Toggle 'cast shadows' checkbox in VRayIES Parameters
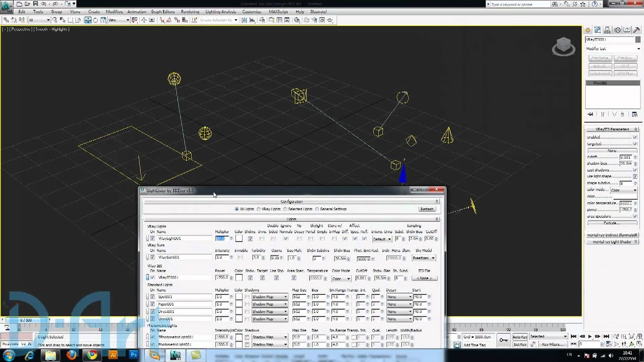Viewport: 644px width, 362px height. click(x=635, y=170)
